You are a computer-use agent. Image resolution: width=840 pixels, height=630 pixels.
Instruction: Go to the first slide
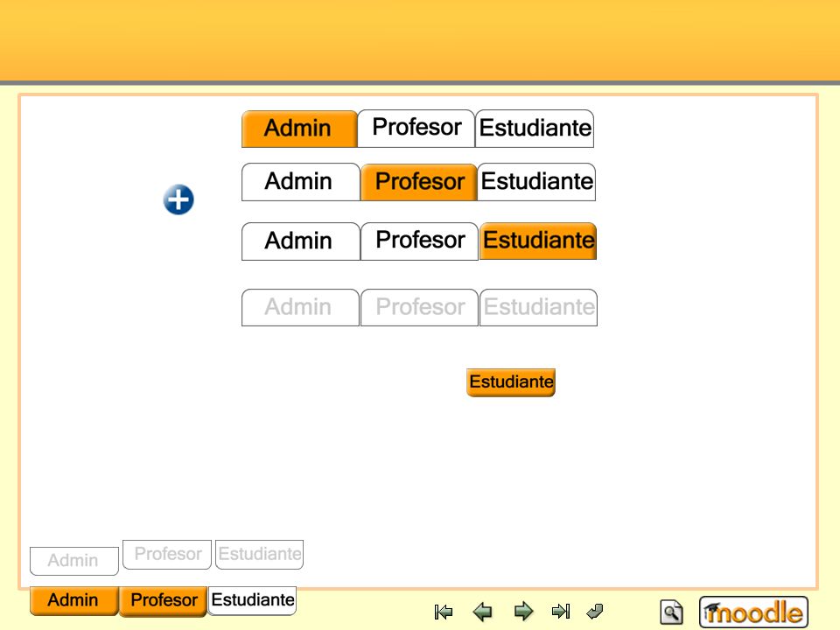point(444,612)
